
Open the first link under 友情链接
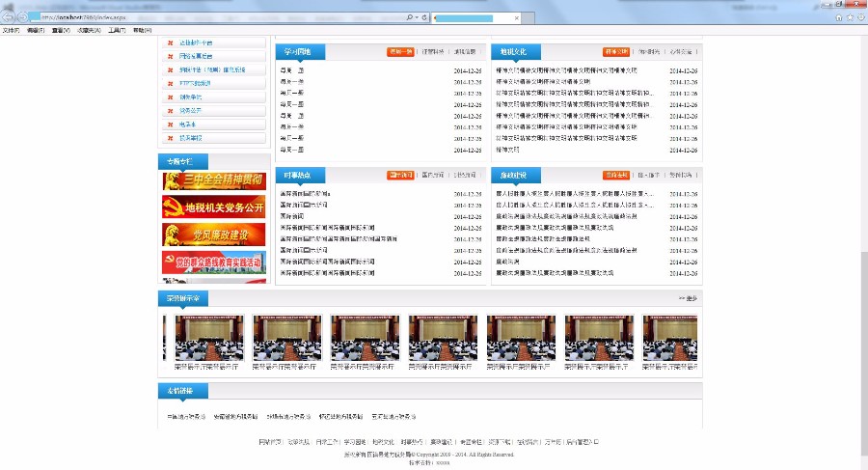point(186,416)
